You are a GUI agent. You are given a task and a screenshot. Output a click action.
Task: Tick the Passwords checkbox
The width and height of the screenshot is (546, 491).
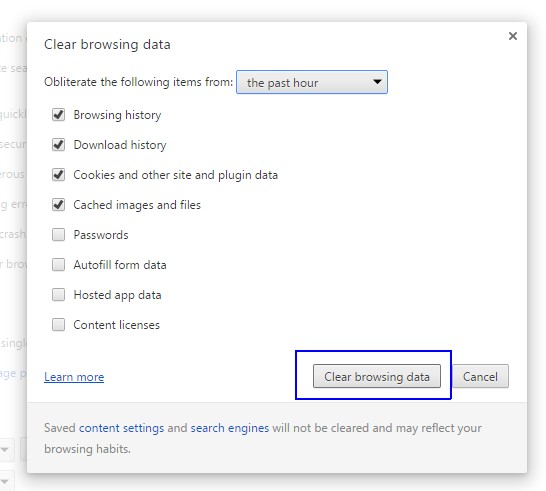tap(58, 235)
